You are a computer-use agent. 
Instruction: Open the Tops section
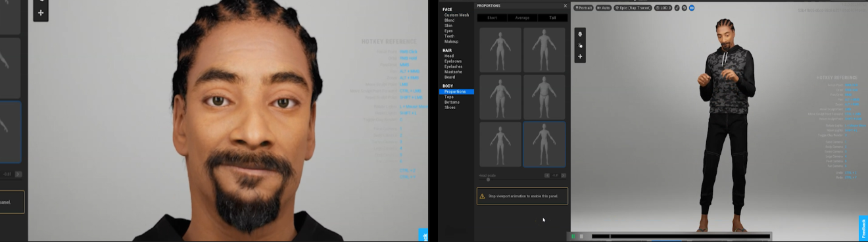[449, 97]
